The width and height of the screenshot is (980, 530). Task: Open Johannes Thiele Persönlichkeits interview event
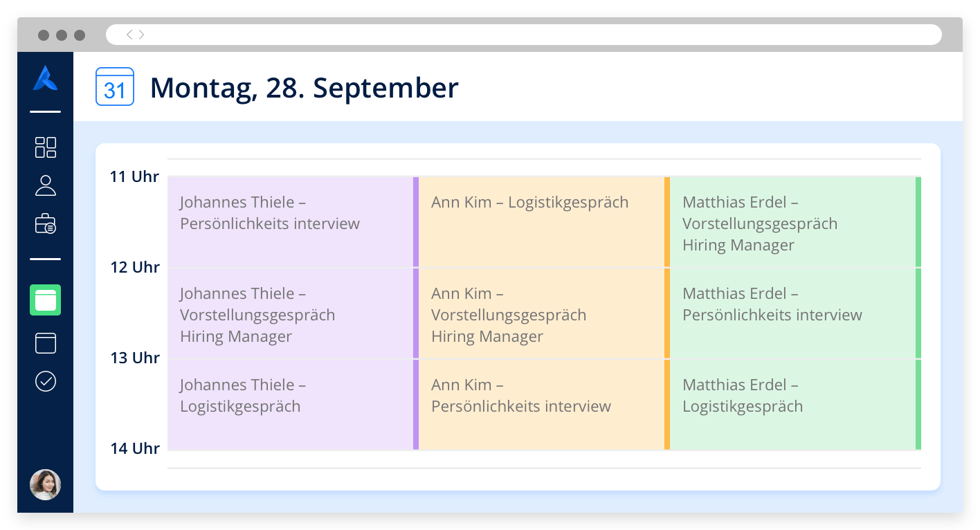point(293,222)
